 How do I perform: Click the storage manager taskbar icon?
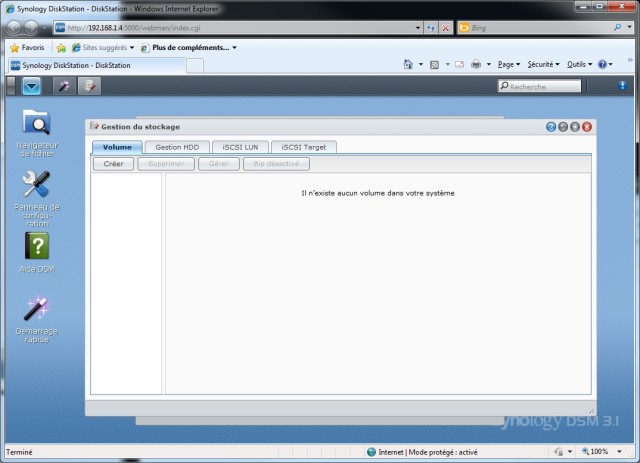pos(89,86)
